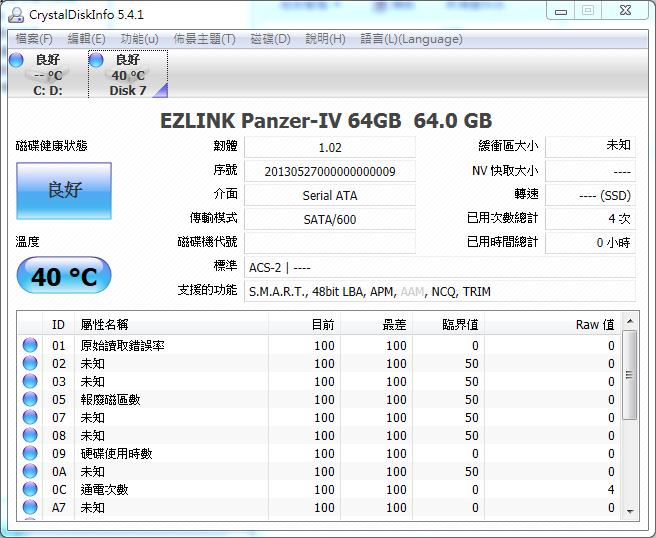Click the CrystalDiskInfo app icon in title bar
This screenshot has width=656, height=538.
click(16, 15)
